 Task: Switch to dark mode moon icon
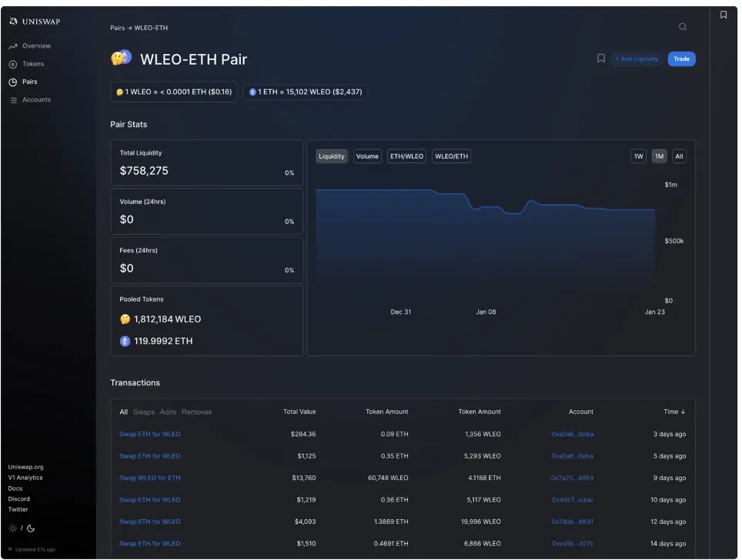(x=31, y=528)
